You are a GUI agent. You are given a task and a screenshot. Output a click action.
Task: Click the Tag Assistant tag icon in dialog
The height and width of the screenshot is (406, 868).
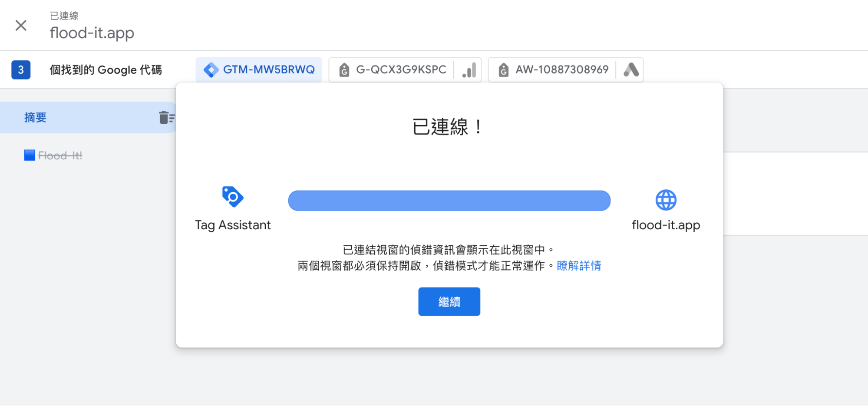(x=233, y=198)
